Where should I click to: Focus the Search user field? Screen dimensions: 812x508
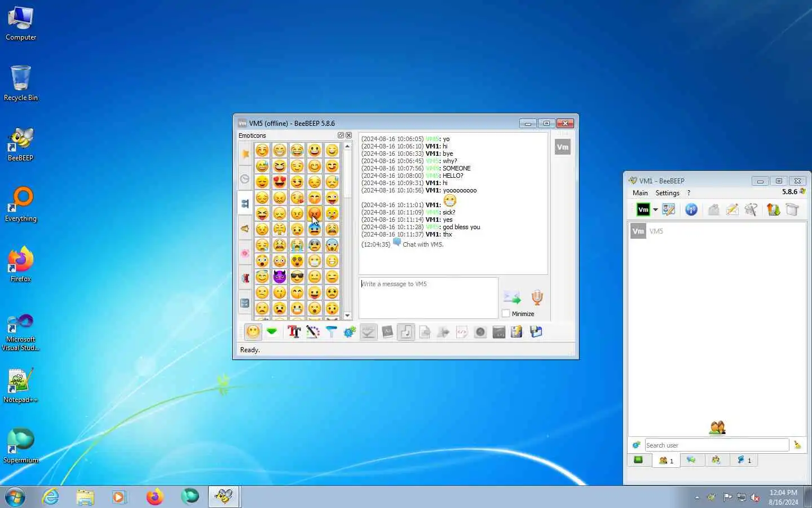pos(717,445)
